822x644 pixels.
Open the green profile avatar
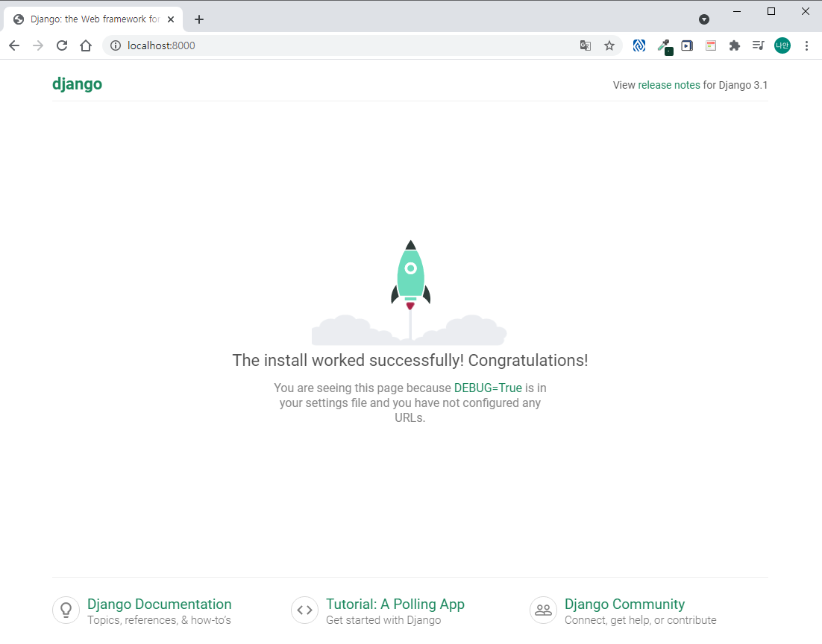[x=782, y=45]
